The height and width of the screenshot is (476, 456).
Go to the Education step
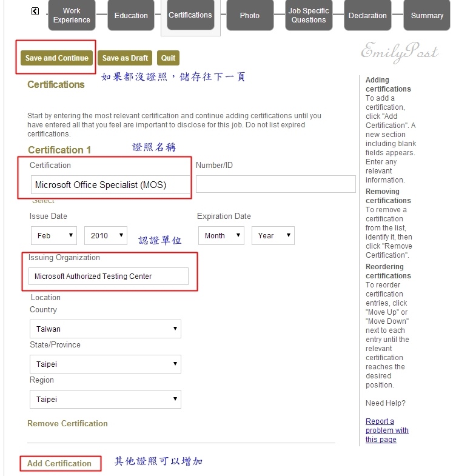click(131, 15)
